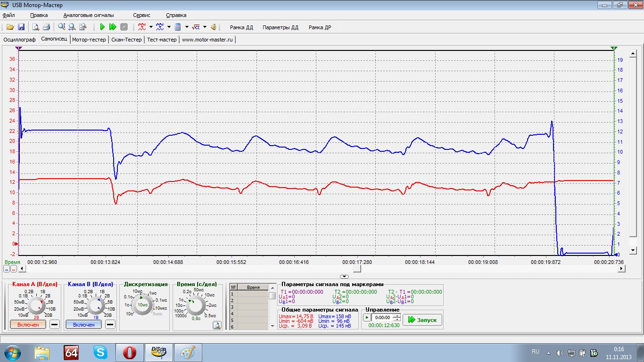This screenshot has width=644, height=362.
Task: Click the blue waveform channel icon
Action: (x=160, y=27)
